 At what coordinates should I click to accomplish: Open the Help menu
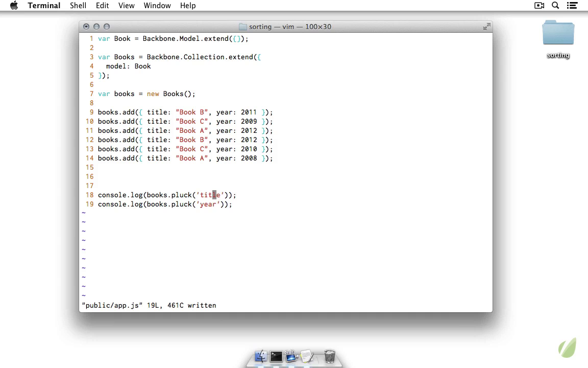pyautogui.click(x=188, y=6)
